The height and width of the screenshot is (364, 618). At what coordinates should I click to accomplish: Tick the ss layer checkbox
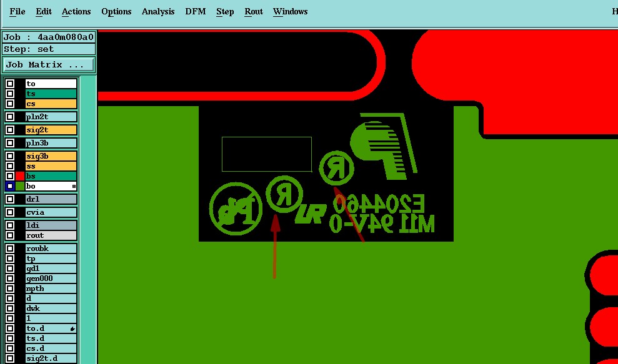pyautogui.click(x=10, y=166)
